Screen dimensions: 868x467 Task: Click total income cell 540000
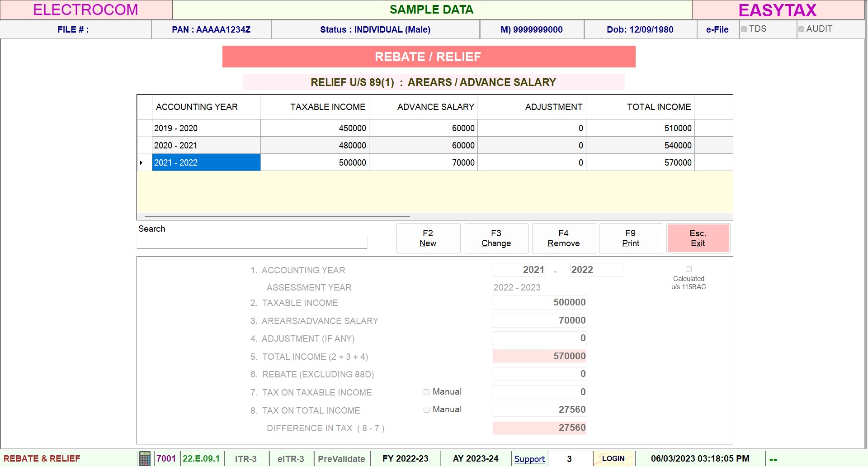pyautogui.click(x=640, y=145)
